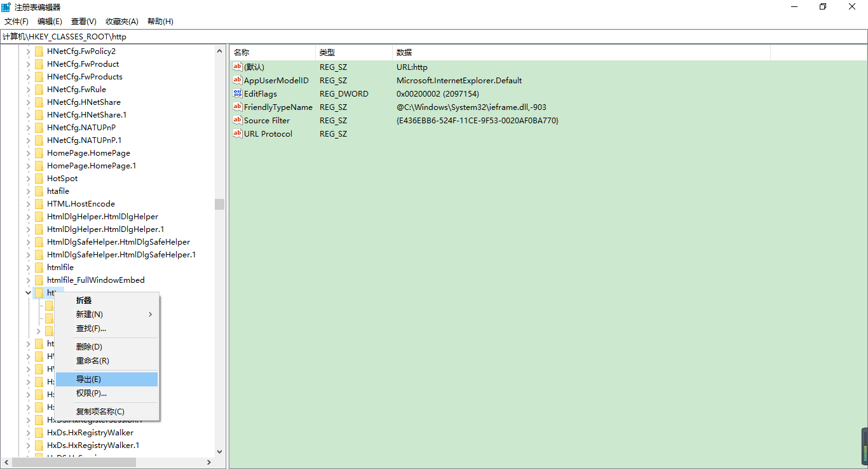This screenshot has width=868, height=469.
Task: Click tree scrollbar up arrow
Action: click(220, 50)
